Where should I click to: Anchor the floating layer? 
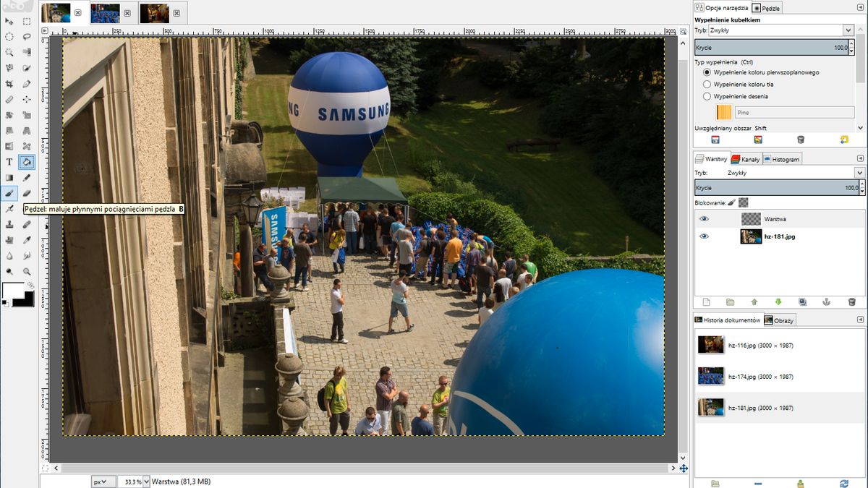click(827, 301)
